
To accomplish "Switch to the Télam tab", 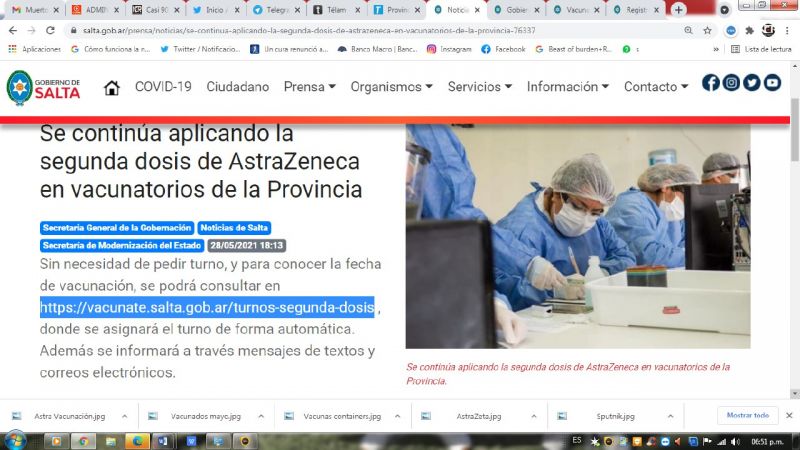I will 334,10.
